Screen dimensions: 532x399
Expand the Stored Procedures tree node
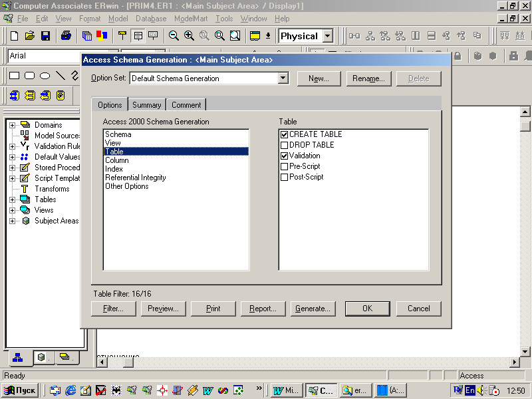pyautogui.click(x=12, y=168)
